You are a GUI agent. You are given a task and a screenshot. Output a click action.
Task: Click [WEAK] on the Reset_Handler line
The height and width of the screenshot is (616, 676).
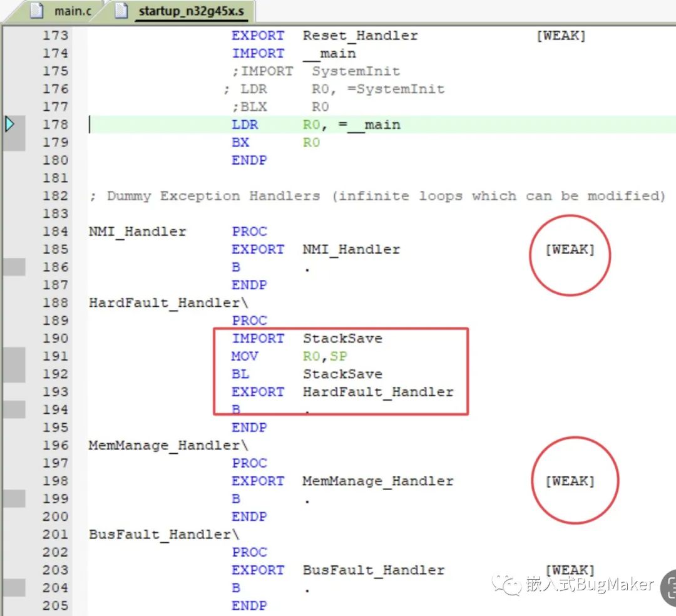coord(561,36)
